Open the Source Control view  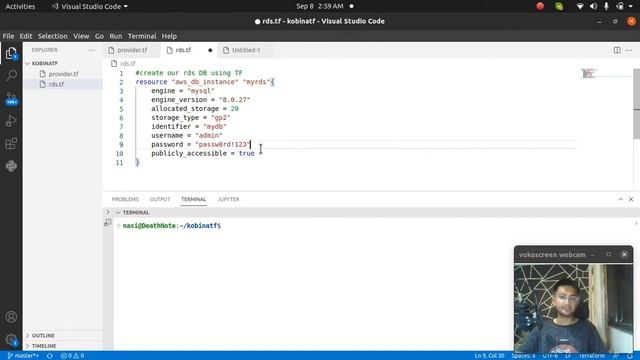click(x=11, y=98)
